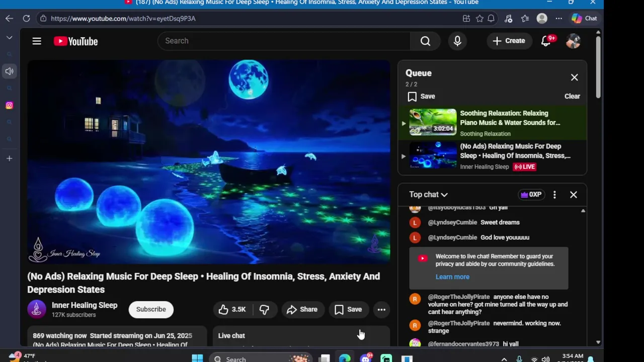Click @fernandocervantes3973 chat username
644x362 pixels.
[x=463, y=344]
